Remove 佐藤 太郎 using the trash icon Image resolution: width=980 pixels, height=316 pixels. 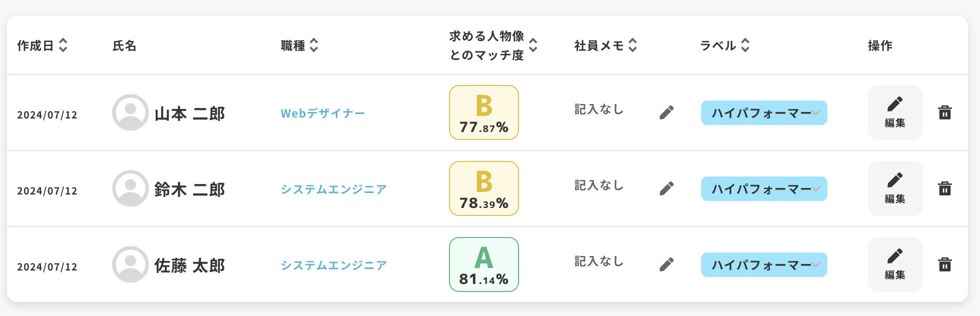coord(944,264)
